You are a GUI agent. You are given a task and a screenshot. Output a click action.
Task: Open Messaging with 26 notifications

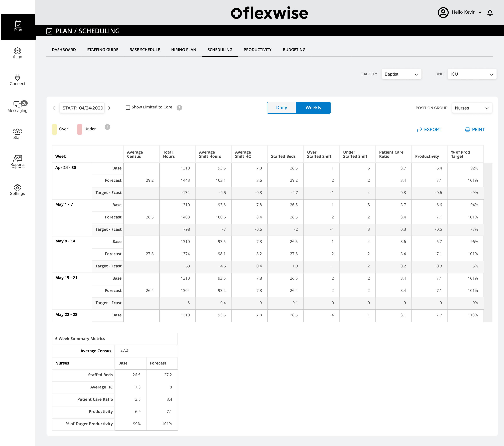pos(17,107)
